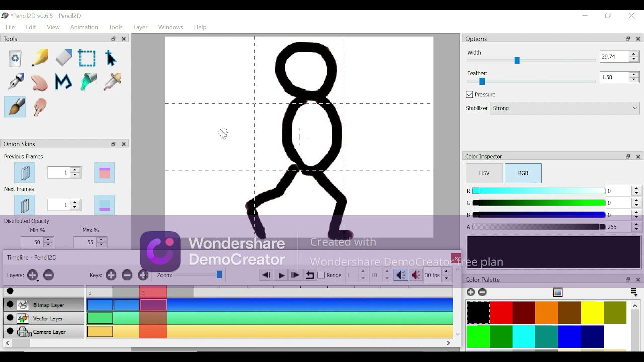Switch color inspector to HSV
644x362 pixels.
coord(484,173)
